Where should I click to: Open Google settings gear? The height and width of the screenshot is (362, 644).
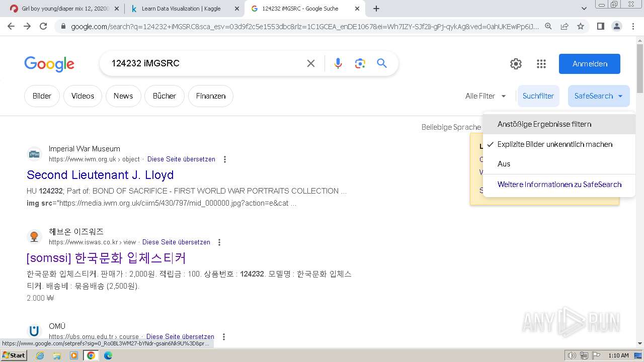(516, 64)
